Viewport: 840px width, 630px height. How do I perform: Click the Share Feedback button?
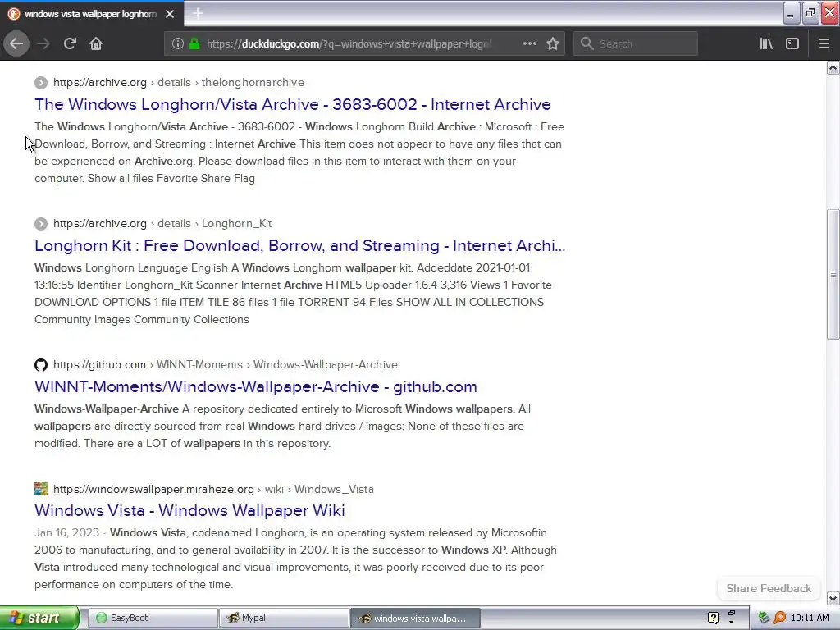tap(768, 588)
